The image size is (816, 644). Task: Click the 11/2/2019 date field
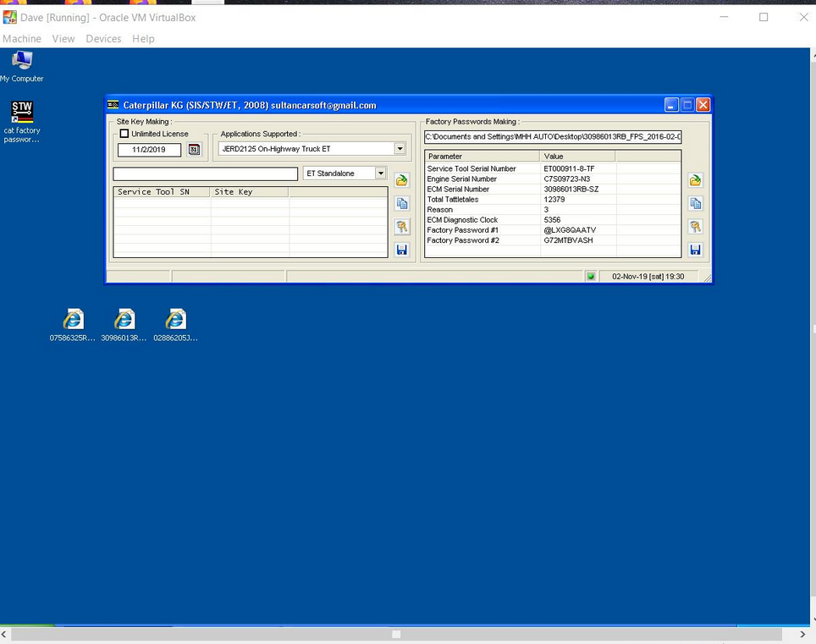(149, 150)
